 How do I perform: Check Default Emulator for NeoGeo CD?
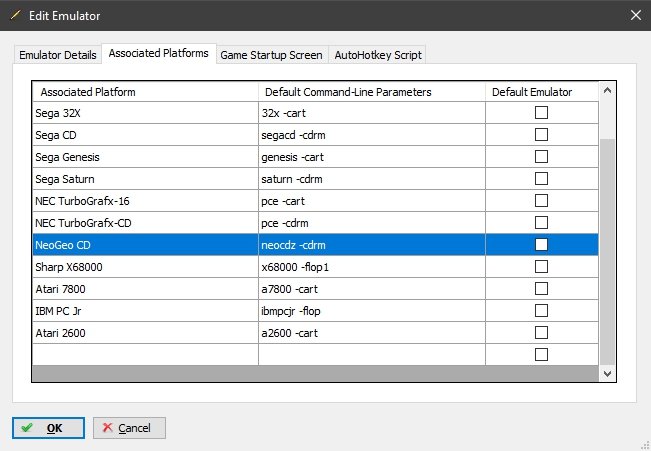[541, 245]
